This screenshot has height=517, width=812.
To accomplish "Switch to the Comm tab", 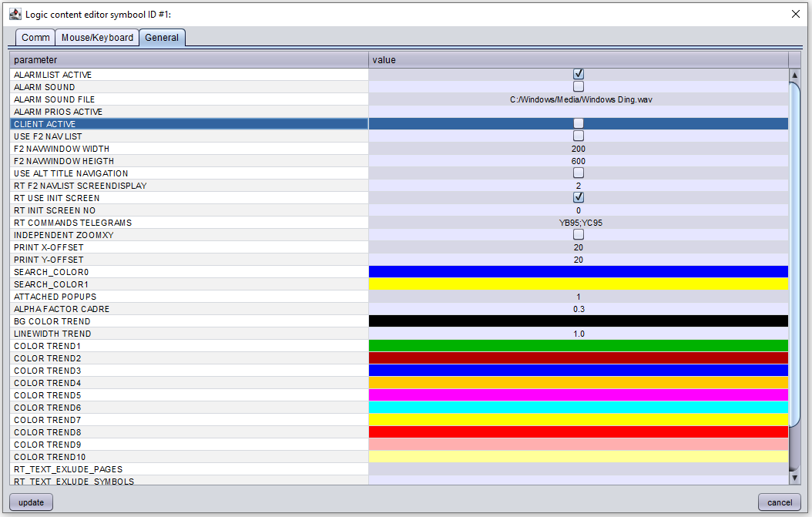I will (35, 37).
